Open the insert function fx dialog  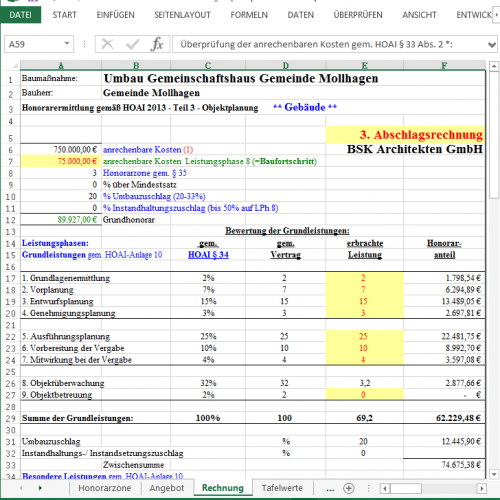(x=157, y=44)
